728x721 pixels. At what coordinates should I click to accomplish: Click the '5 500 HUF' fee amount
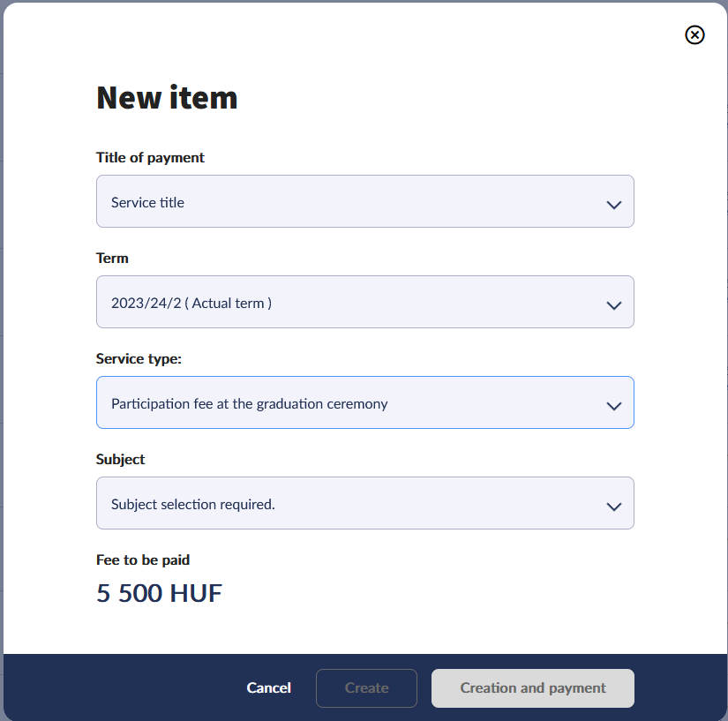pos(159,593)
